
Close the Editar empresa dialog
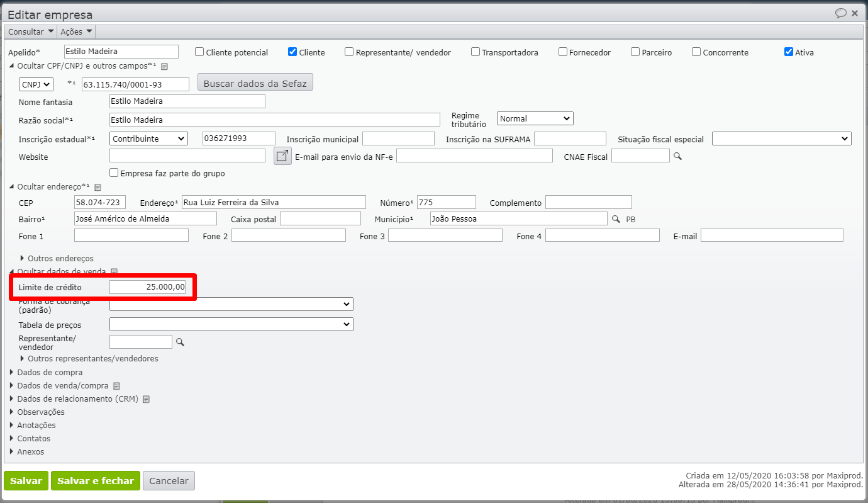point(855,13)
